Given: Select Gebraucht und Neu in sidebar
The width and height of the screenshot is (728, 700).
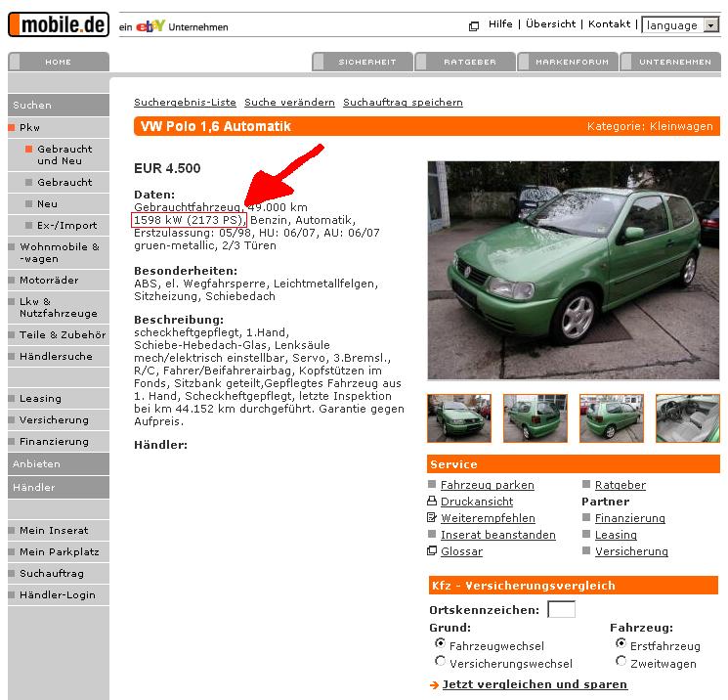Looking at the screenshot, I should [59, 154].
